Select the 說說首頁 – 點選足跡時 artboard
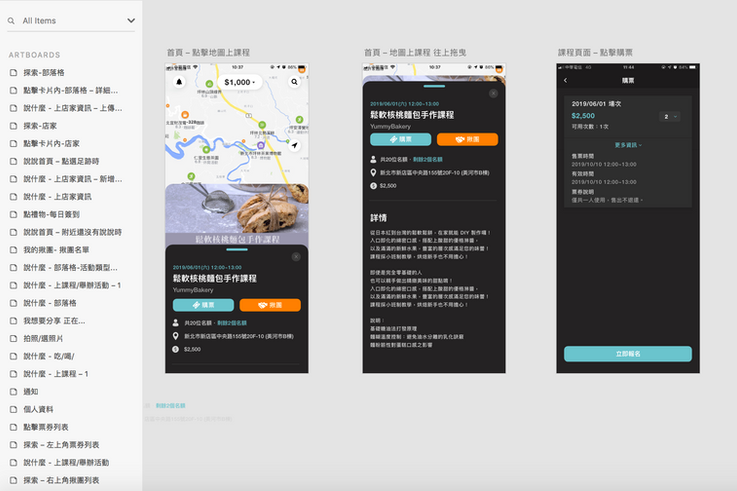 61,161
